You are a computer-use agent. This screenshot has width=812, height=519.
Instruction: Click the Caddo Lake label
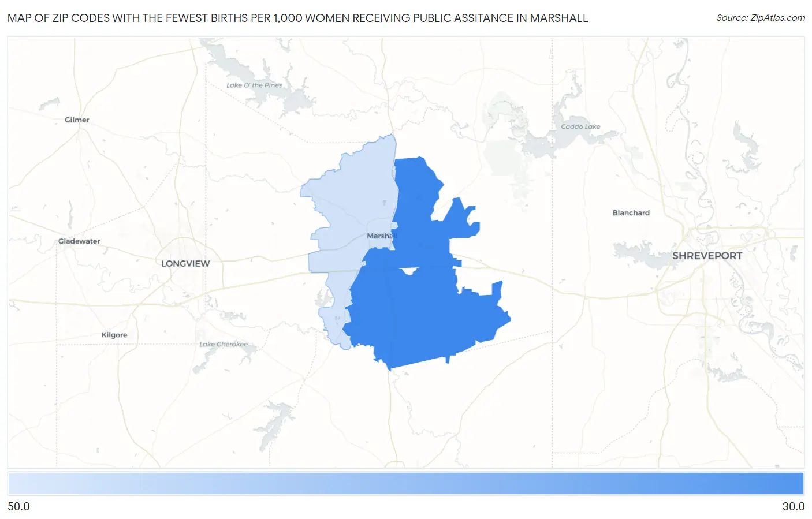point(580,126)
